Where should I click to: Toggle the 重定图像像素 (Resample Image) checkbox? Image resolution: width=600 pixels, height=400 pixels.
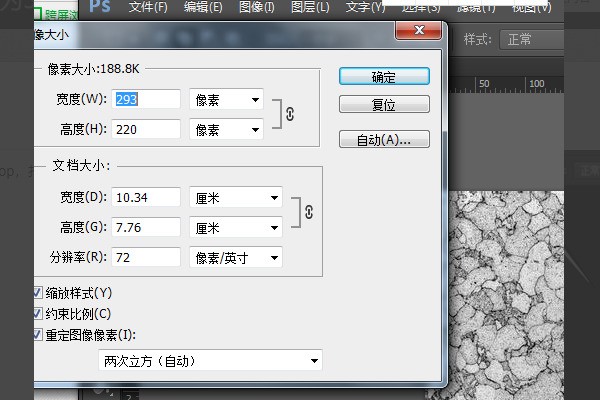38,334
